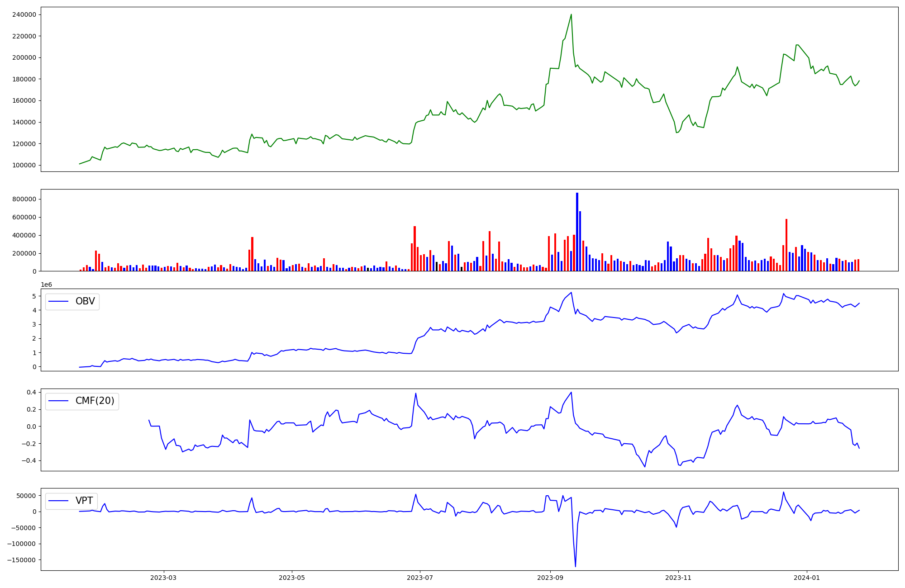Click the 2023-09 x-axis tick label
This screenshot has width=905, height=588.
coord(550,578)
